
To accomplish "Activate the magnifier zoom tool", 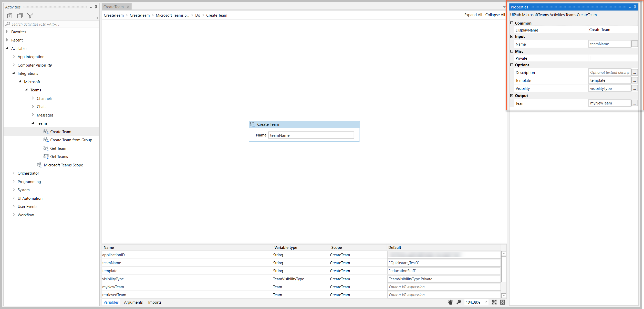I will [459, 302].
